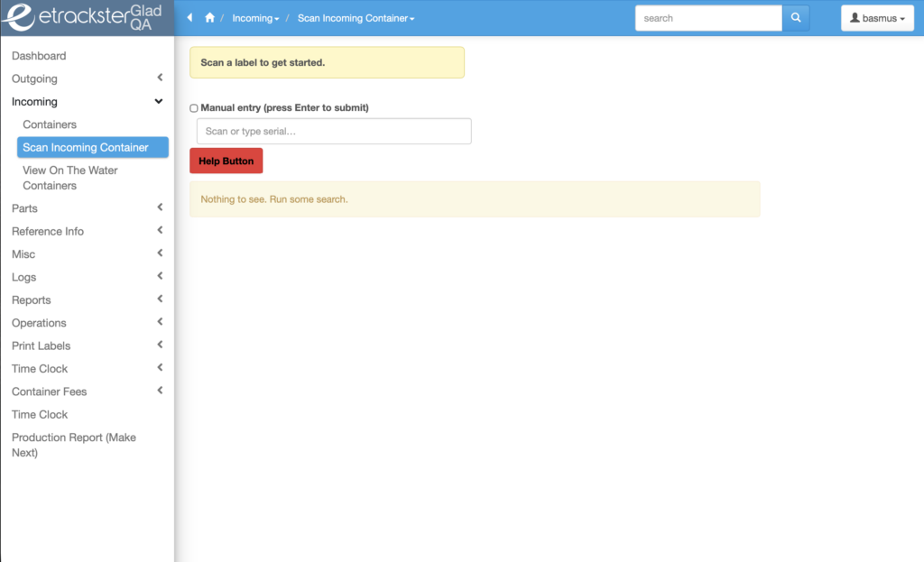924x562 pixels.
Task: Open Scan Incoming Container breadcrumb dropdown
Action: point(356,18)
